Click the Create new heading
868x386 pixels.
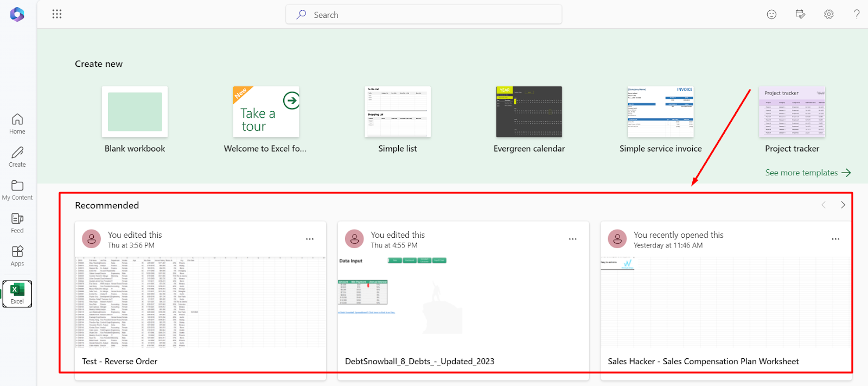tap(99, 64)
